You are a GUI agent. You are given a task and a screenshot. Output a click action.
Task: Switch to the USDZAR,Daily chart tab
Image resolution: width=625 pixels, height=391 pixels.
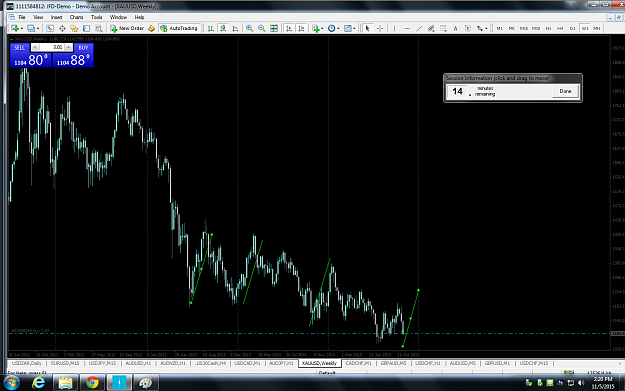(x=27, y=363)
